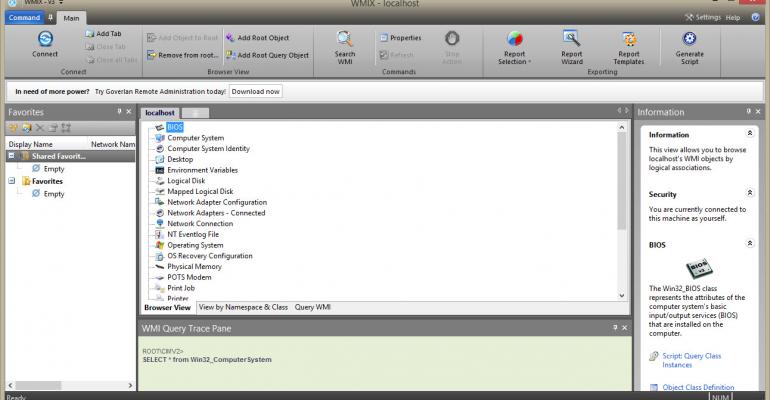The image size is (770, 400).
Task: Select Computer System Identity item
Action: point(208,149)
